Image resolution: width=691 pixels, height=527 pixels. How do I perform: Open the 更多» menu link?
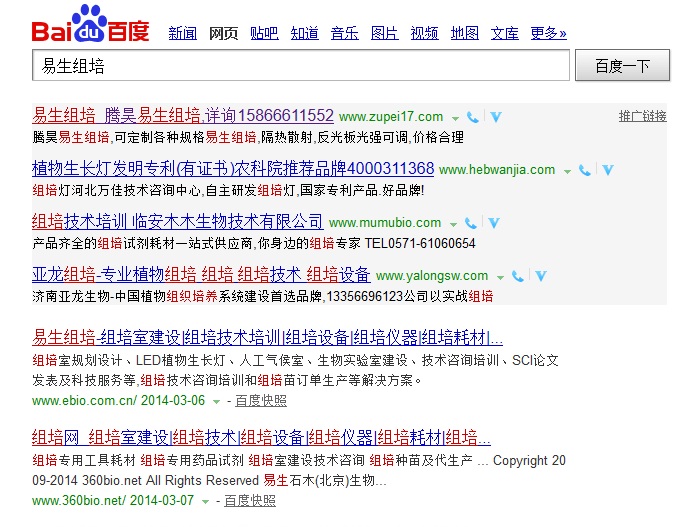coord(548,33)
